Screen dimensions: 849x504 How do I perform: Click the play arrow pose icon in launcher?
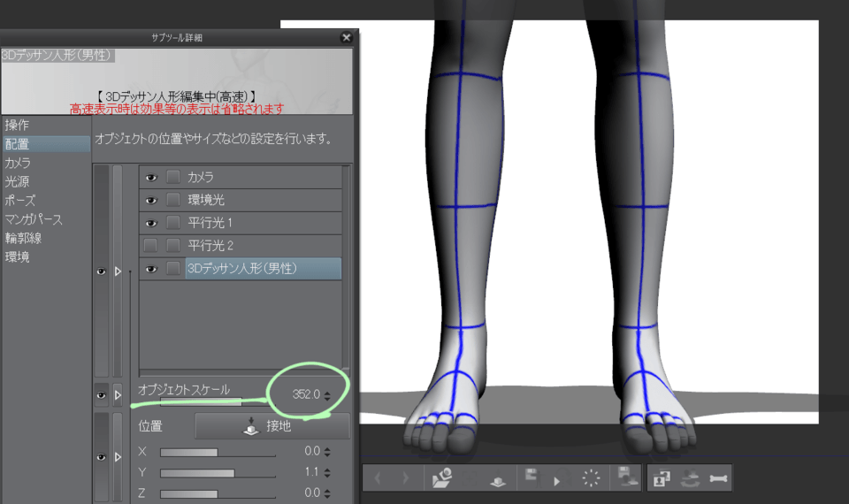coord(557,481)
